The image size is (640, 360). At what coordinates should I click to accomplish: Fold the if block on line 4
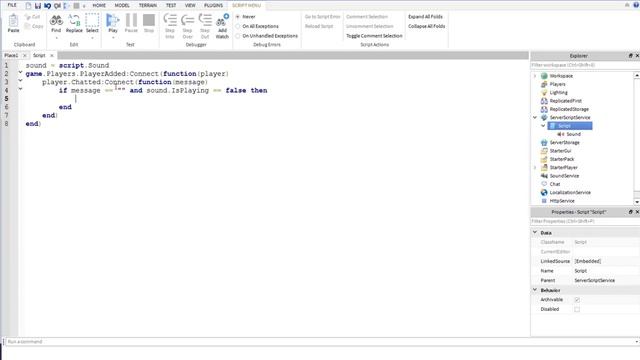point(20,89)
